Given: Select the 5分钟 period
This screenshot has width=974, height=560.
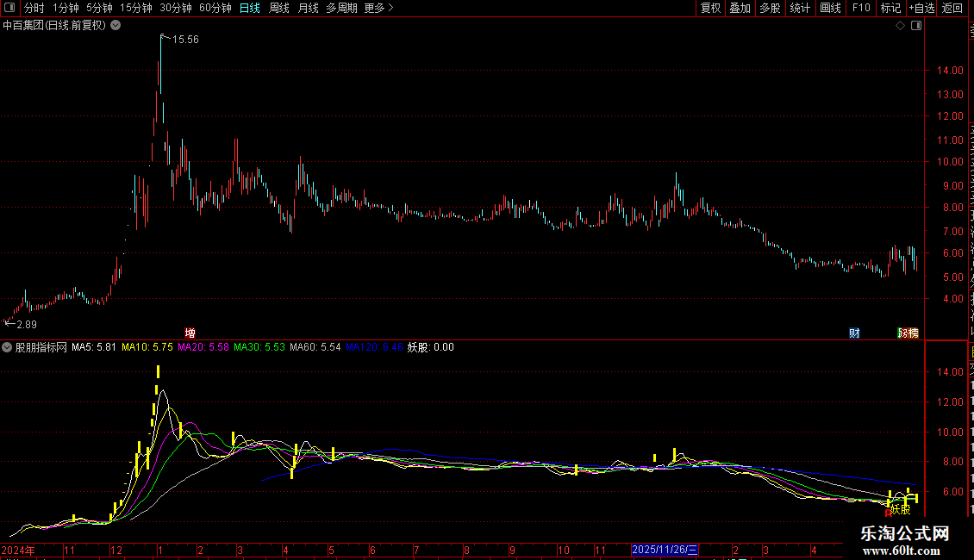Looking at the screenshot, I should click(99, 8).
